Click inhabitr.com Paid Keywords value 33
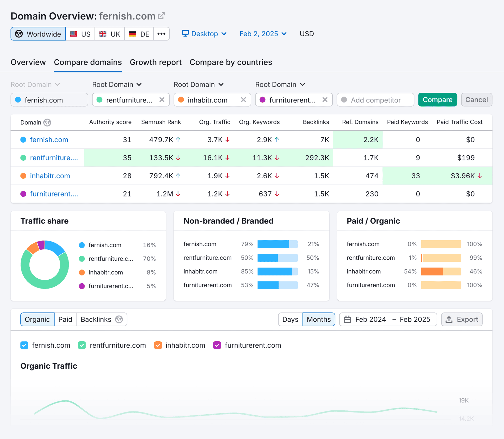This screenshot has width=504, height=439. (x=416, y=176)
